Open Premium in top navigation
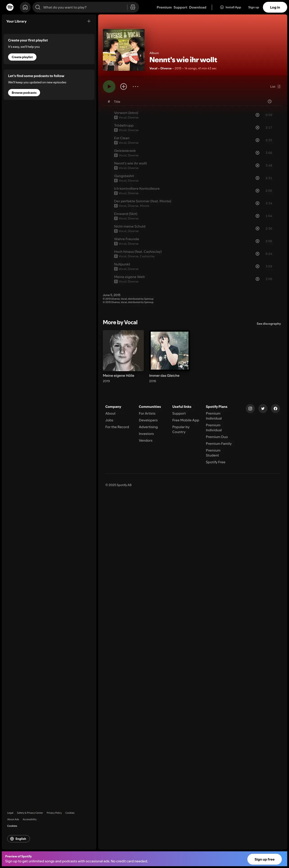Screen dimensions: 289x868 pos(164,7)
